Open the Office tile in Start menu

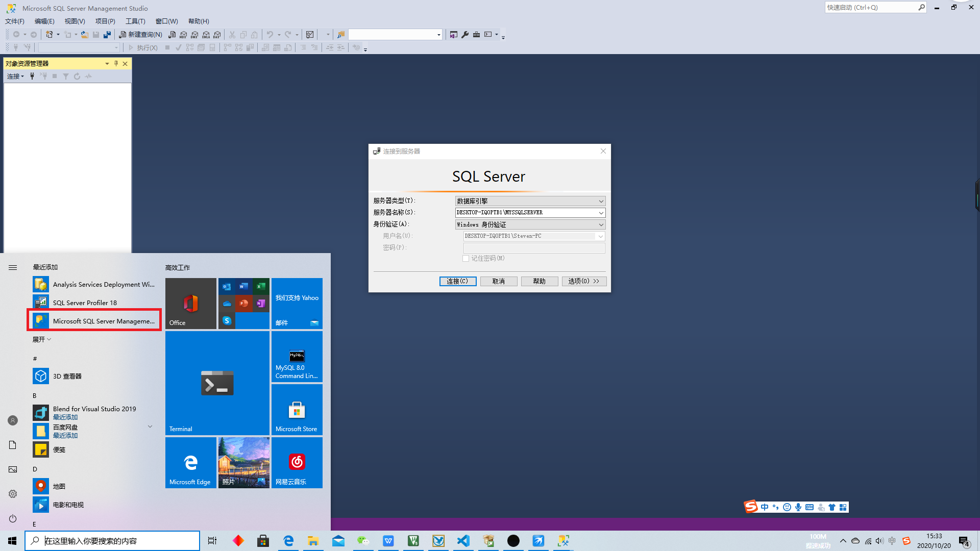pyautogui.click(x=191, y=304)
